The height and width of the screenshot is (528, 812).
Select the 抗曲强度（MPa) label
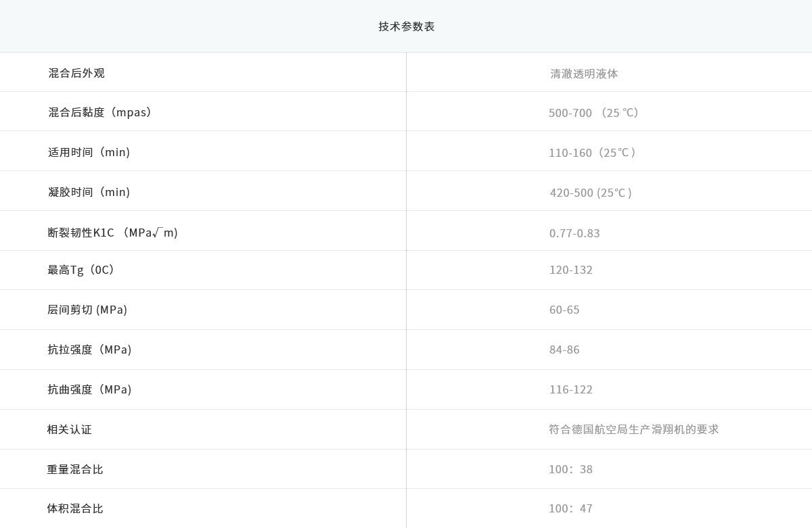click(89, 389)
